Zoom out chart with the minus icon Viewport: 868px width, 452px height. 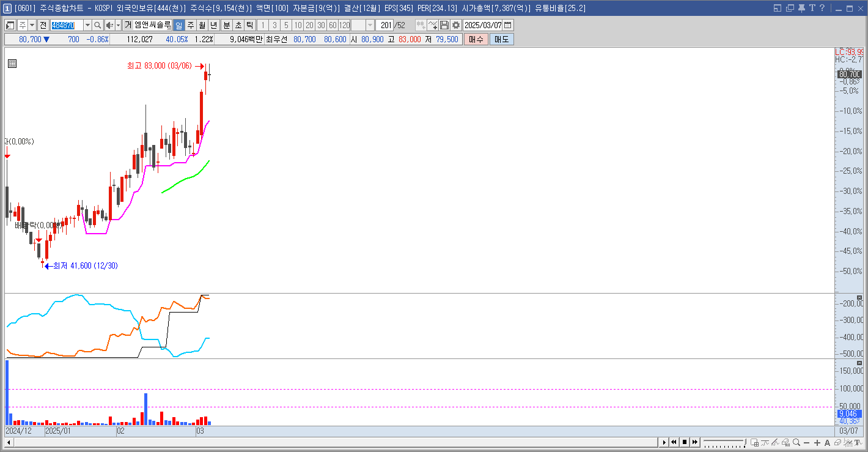pos(807,442)
